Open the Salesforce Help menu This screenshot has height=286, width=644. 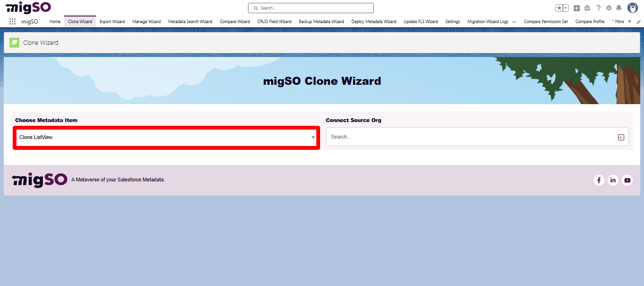[598, 8]
